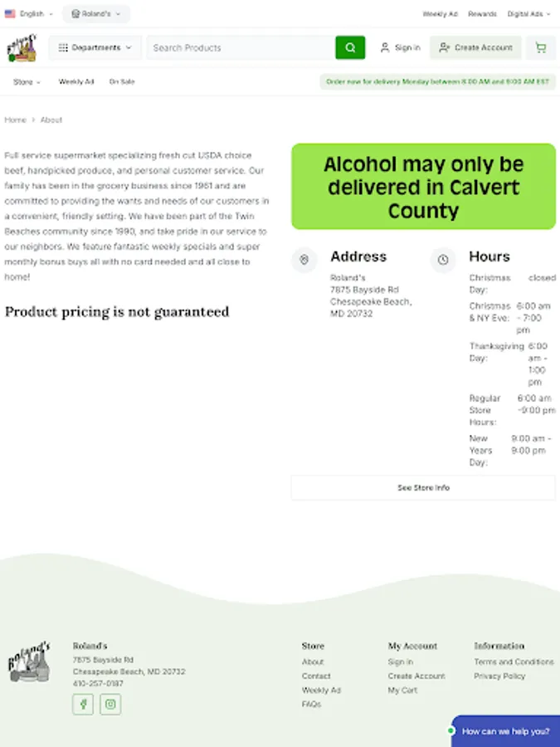Click the Roland's logo in footer
Viewport: 560px width, 747px height.
click(30, 662)
